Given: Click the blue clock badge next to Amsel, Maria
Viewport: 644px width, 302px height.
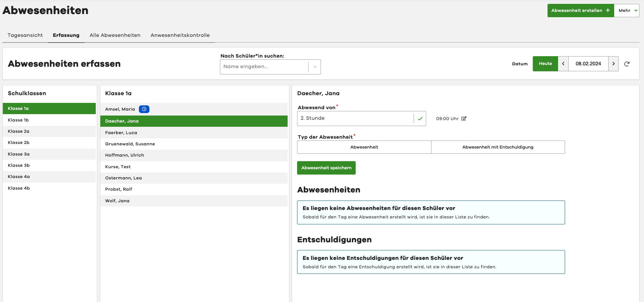Looking at the screenshot, I should pos(144,109).
